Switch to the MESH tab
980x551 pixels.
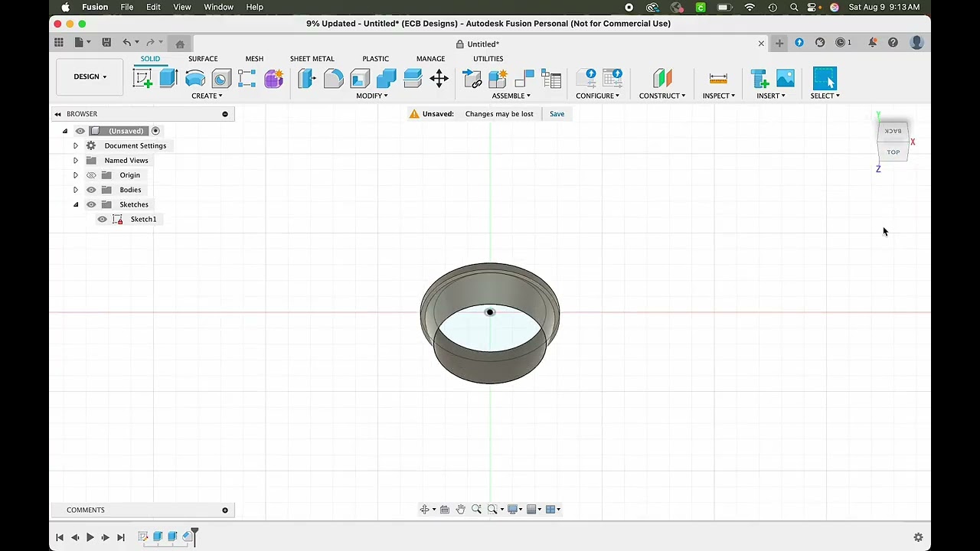[x=254, y=59]
